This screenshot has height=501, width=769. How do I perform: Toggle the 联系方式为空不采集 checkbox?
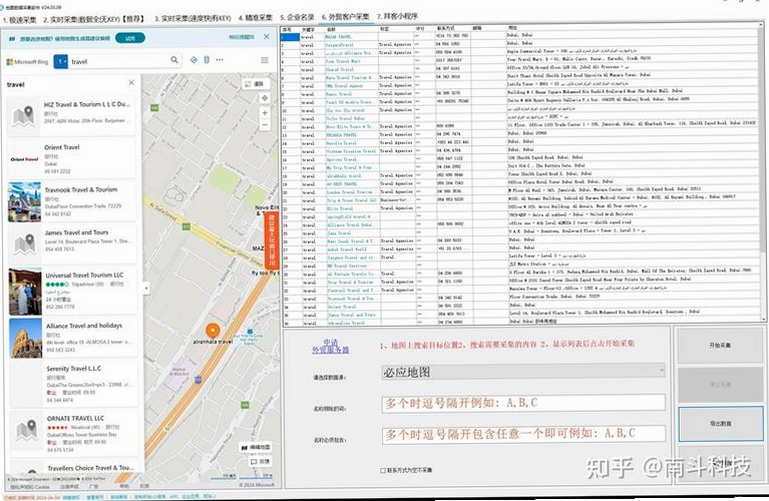coord(383,471)
